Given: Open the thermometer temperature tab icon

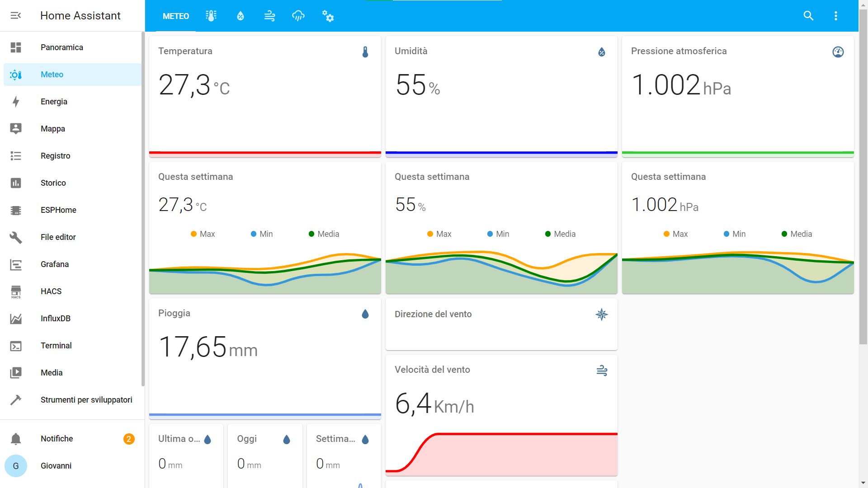Looking at the screenshot, I should click(211, 16).
